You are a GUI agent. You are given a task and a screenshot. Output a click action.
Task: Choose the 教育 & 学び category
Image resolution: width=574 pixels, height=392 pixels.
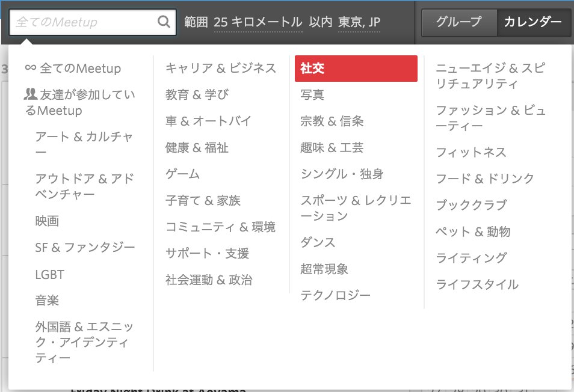click(197, 95)
